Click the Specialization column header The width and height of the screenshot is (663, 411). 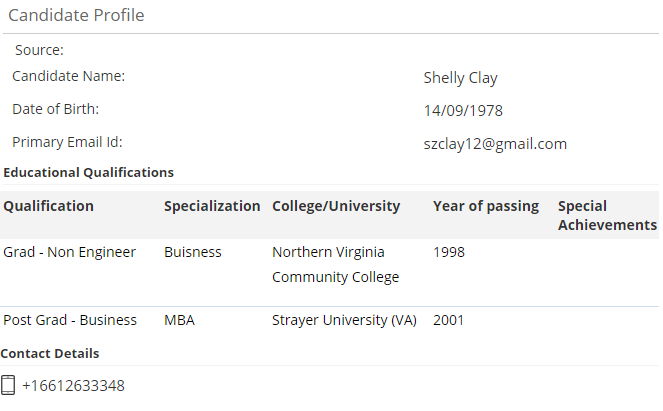pyautogui.click(x=212, y=206)
